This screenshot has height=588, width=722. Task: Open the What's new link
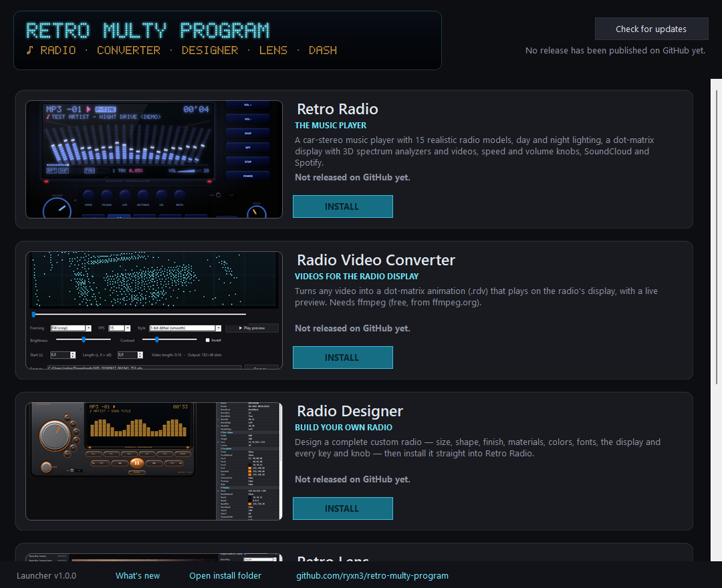coord(138,575)
